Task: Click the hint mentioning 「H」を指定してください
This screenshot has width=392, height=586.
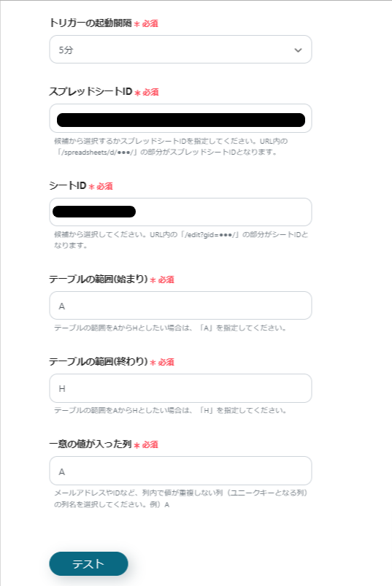Action: pyautogui.click(x=170, y=410)
